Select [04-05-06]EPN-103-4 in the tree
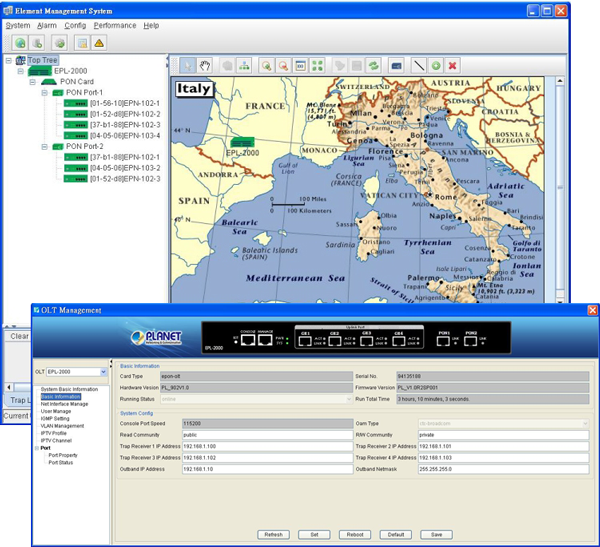The height and width of the screenshot is (547, 600). pyautogui.click(x=125, y=136)
